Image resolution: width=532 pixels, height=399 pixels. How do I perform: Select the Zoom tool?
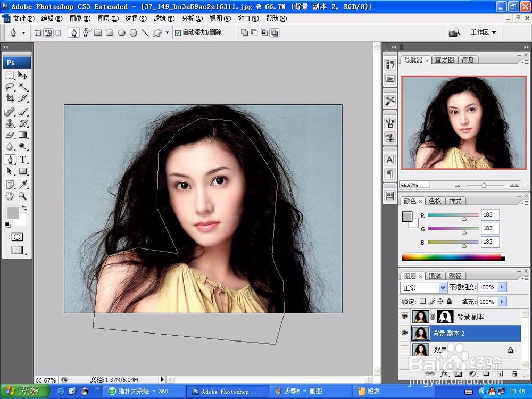tap(22, 195)
